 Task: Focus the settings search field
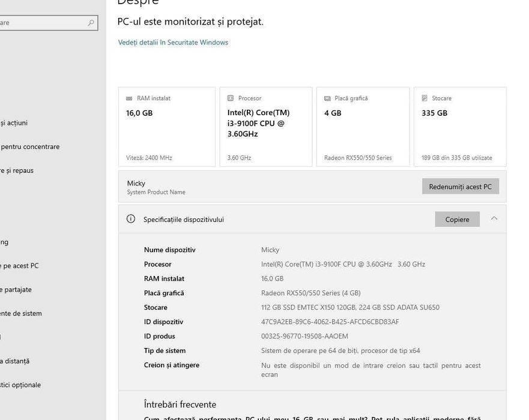point(42,23)
